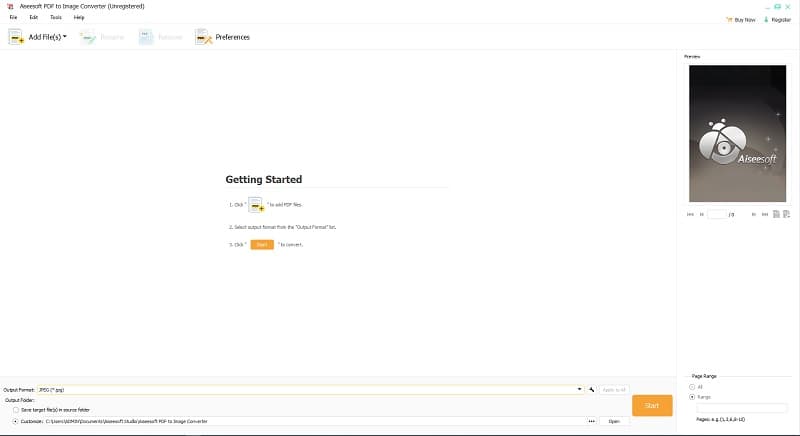
Task: Open the Edit menu
Action: [x=34, y=17]
